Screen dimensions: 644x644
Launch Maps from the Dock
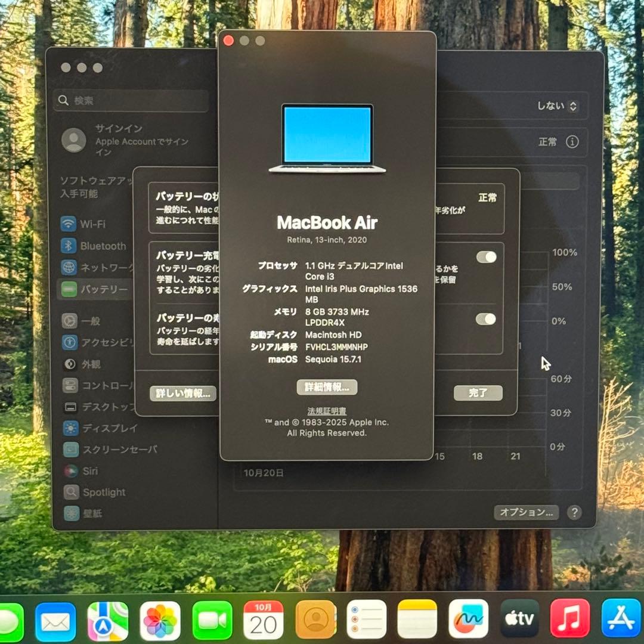point(107,622)
